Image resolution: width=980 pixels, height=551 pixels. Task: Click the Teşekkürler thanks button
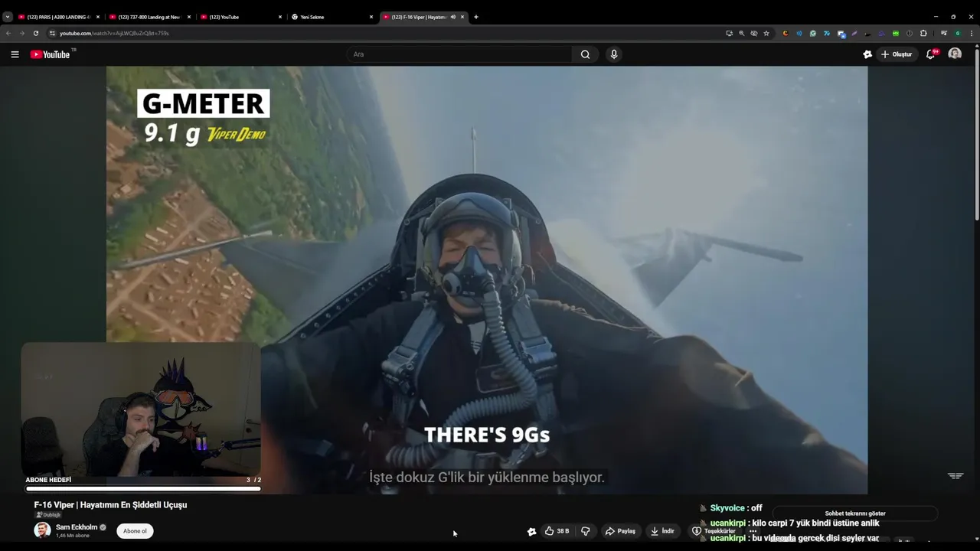coord(714,531)
